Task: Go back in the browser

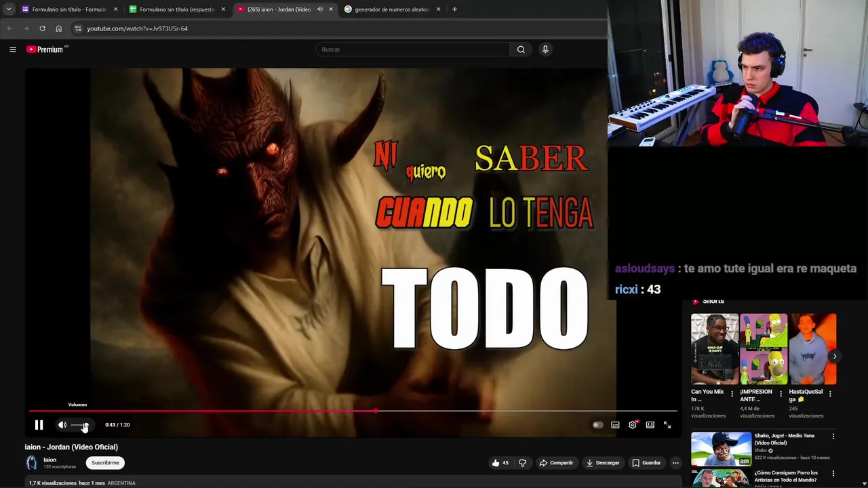Action: [9, 28]
